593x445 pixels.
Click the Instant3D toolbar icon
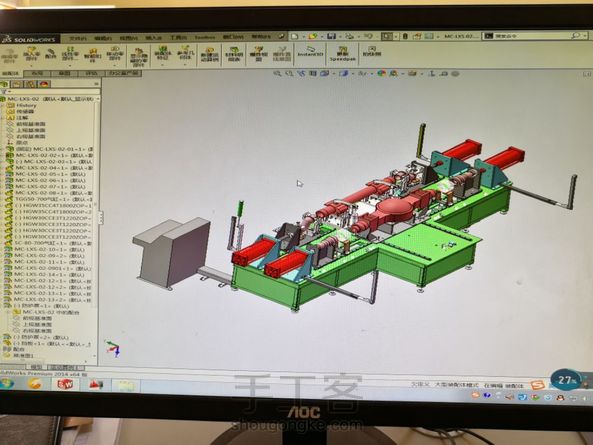[309, 52]
